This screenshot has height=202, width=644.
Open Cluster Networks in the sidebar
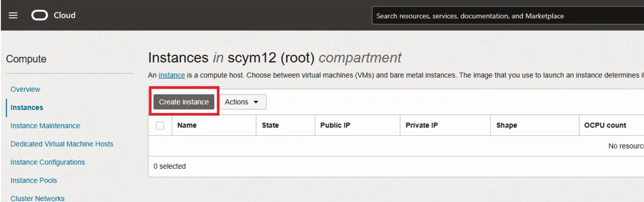click(x=37, y=198)
